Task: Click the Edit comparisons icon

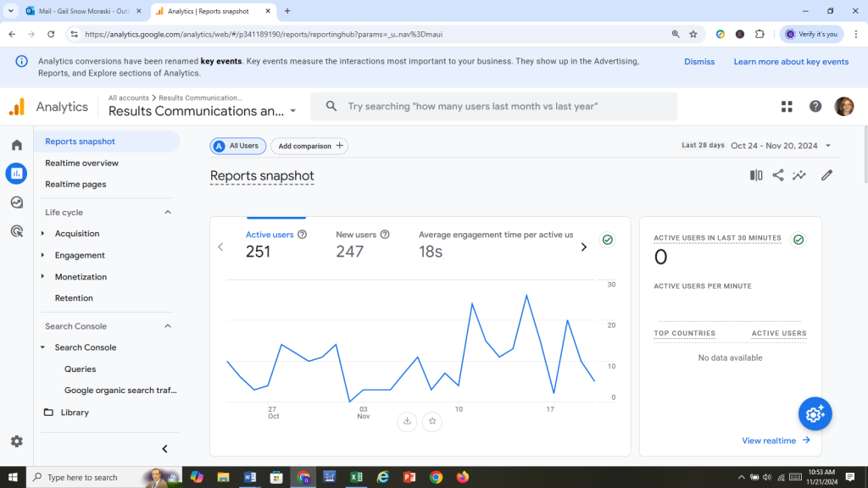Action: pyautogui.click(x=756, y=175)
